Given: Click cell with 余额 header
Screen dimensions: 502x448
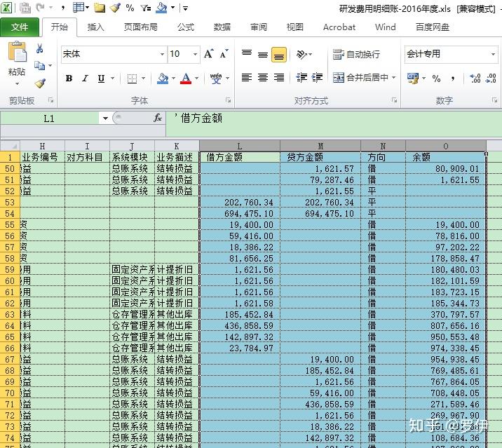Looking at the screenshot, I should (x=446, y=157).
